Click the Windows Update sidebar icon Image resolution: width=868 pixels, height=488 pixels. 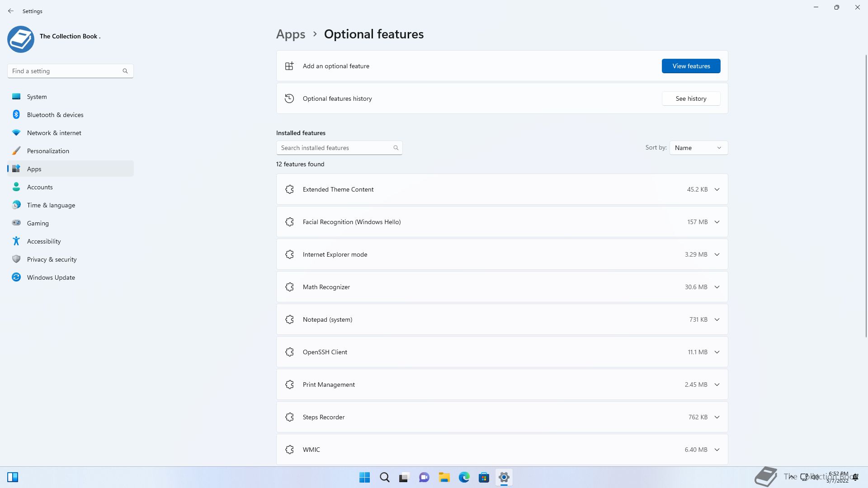point(16,277)
